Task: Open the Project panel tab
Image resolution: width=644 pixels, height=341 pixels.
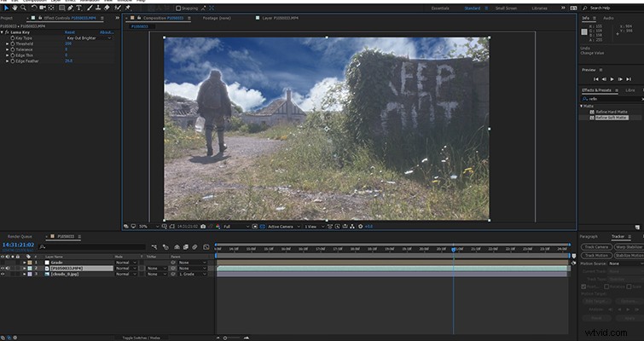Action: 7,18
